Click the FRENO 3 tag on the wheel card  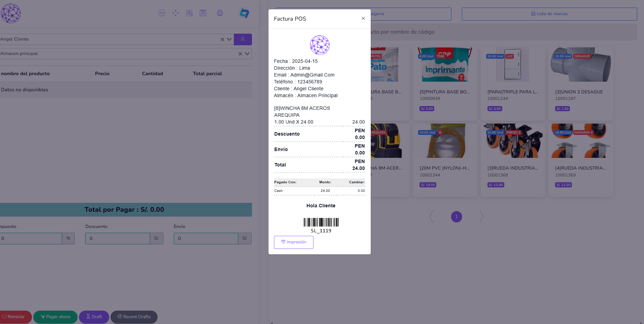coord(513,132)
